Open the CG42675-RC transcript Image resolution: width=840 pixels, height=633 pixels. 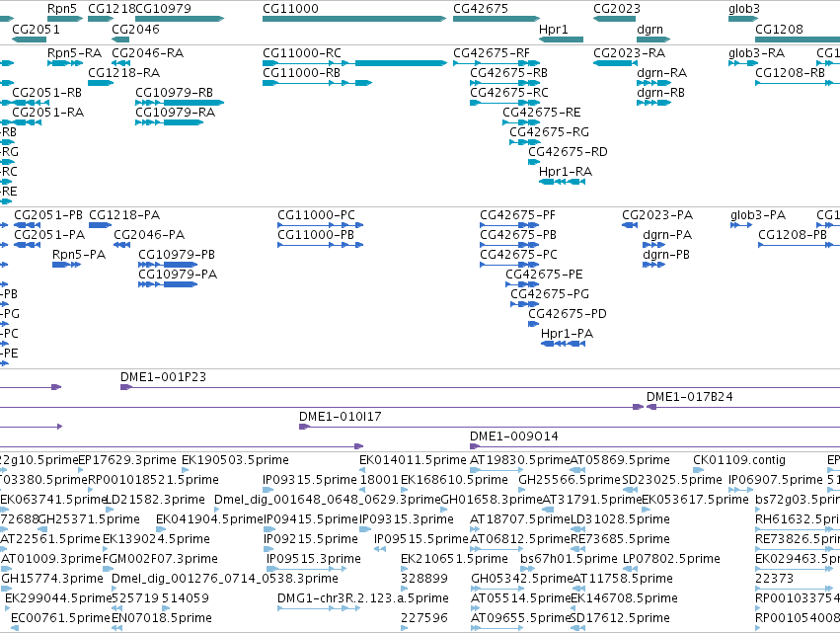504,103
